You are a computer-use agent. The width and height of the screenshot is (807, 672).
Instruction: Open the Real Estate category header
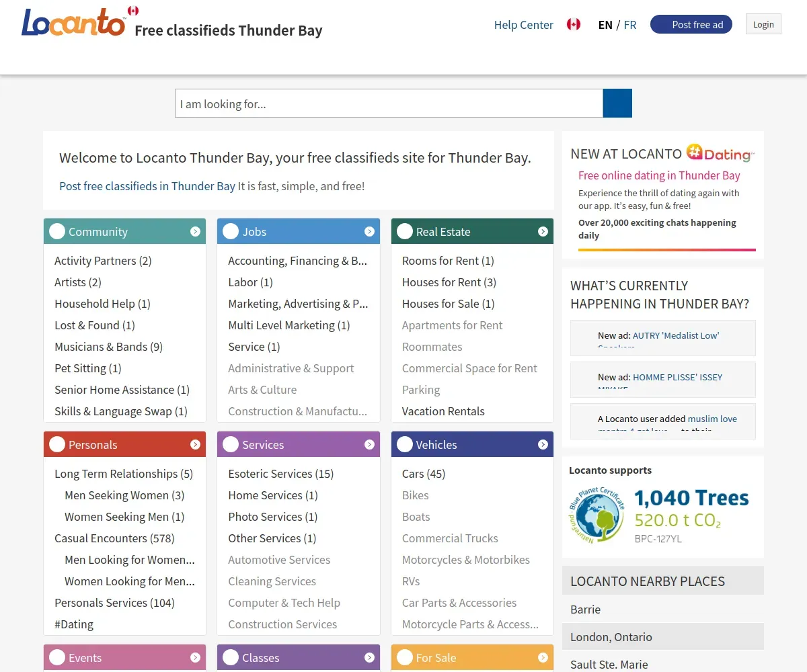[x=472, y=231]
